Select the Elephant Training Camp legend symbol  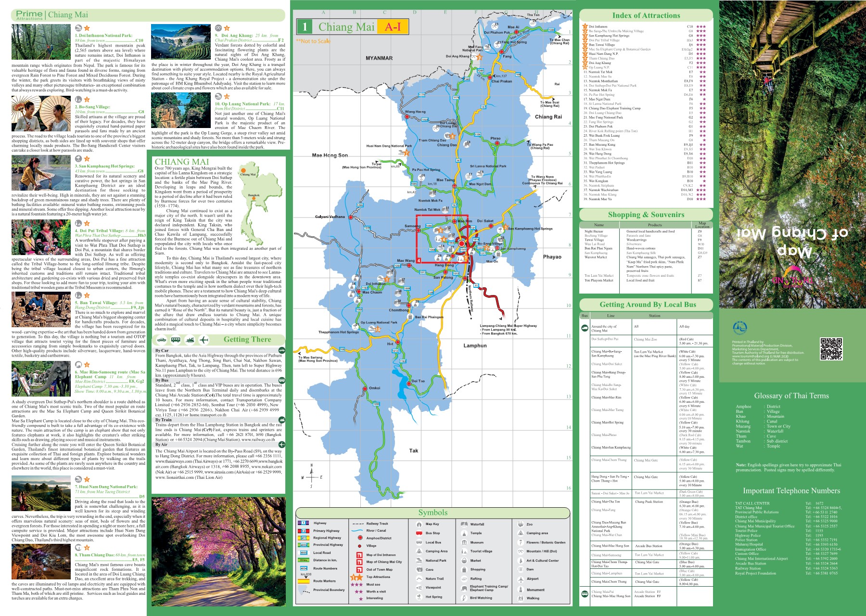tap(464, 588)
